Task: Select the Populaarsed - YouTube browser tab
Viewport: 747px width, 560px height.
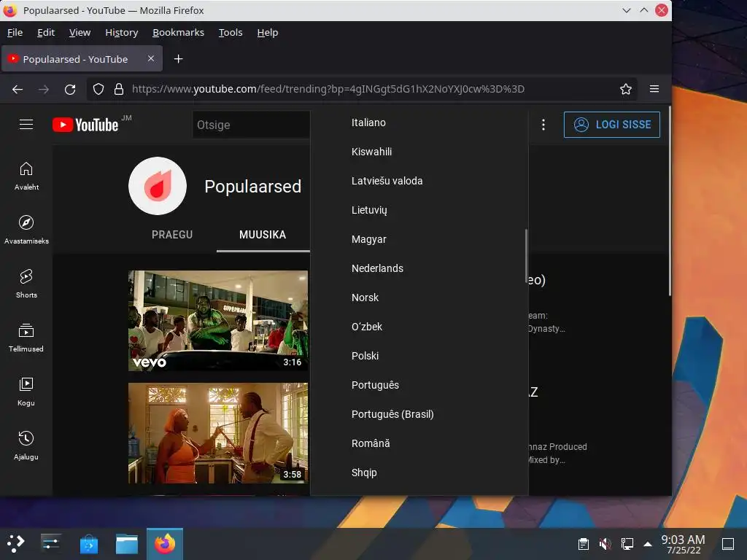Action: 82,58
